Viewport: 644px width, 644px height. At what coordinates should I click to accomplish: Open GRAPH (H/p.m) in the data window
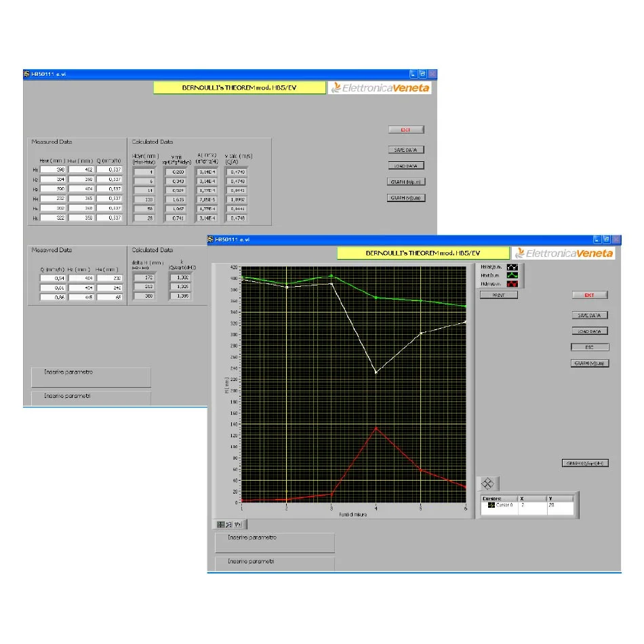pyautogui.click(x=406, y=182)
